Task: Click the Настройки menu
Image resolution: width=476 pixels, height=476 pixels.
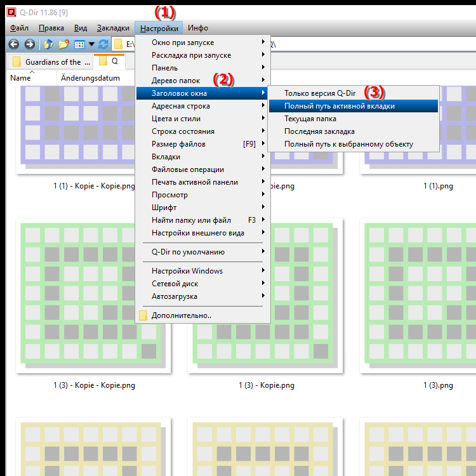Action: point(159,28)
